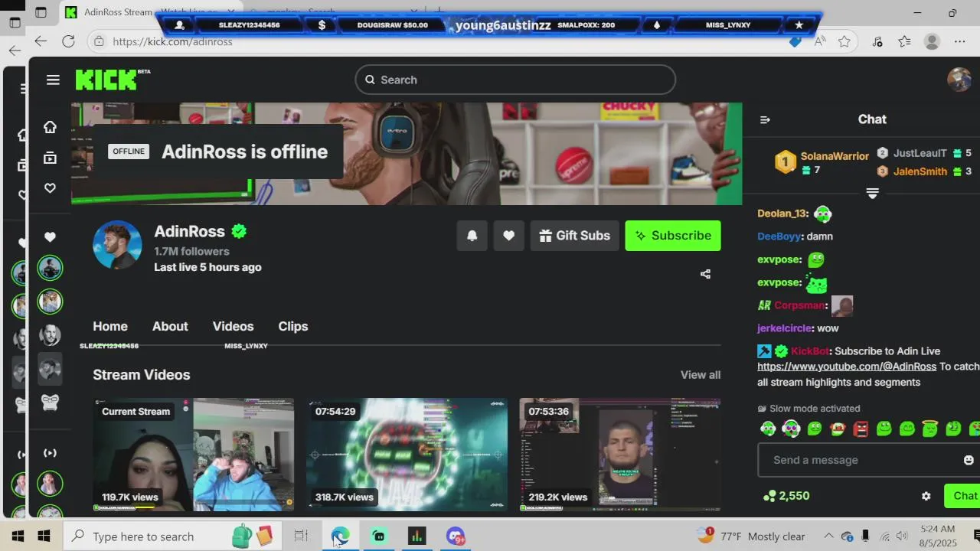Click the jerkelcircle username in chat
The image size is (980, 551).
coord(785,328)
